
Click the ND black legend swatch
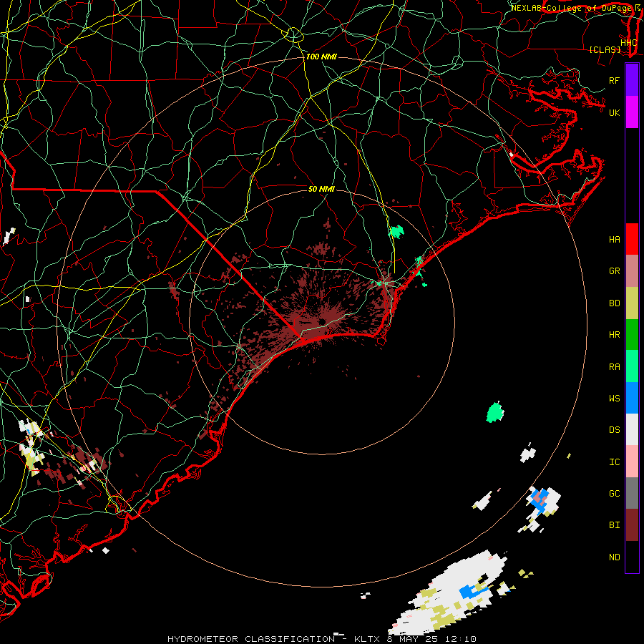(632, 557)
